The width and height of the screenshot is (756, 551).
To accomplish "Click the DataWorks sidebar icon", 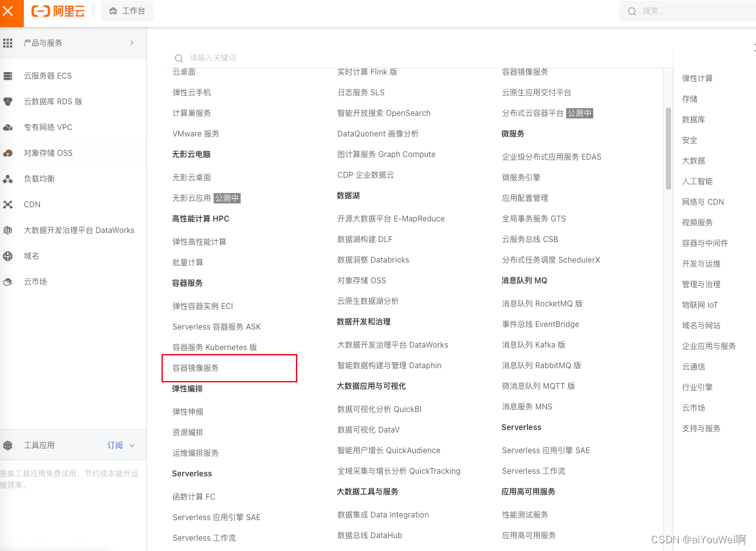I will (x=8, y=230).
